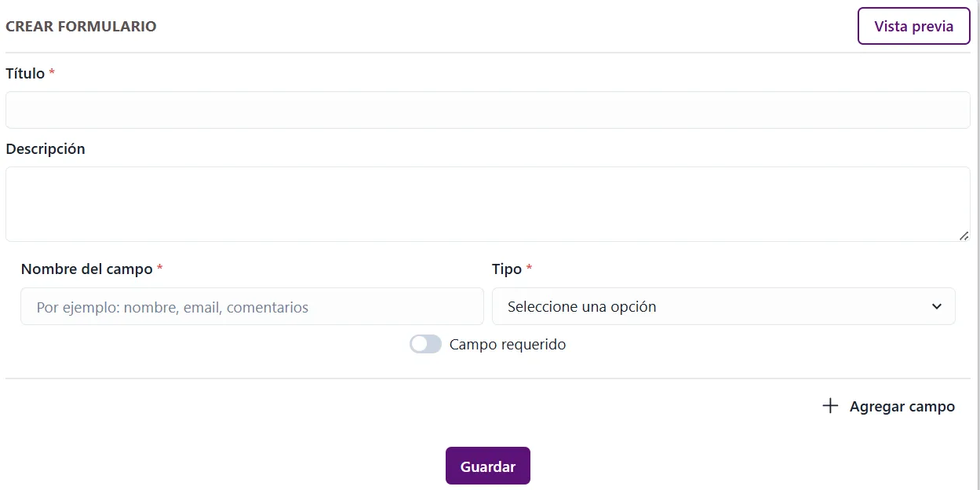Image resolution: width=980 pixels, height=490 pixels.
Task: Open Vista previa
Action: click(913, 26)
